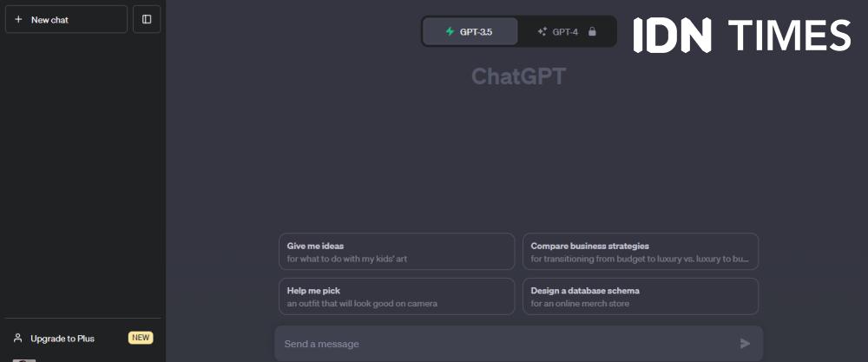Choose the Help me pick suggestion
Viewport: 868px width, 362px height.
point(397,296)
